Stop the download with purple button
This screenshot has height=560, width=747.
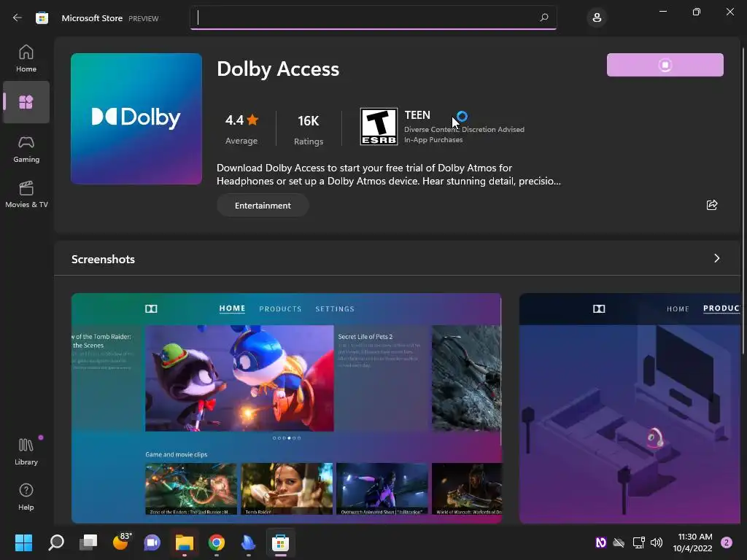tap(665, 65)
